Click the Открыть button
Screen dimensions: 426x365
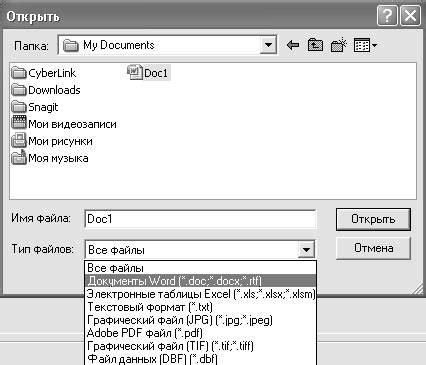(373, 219)
